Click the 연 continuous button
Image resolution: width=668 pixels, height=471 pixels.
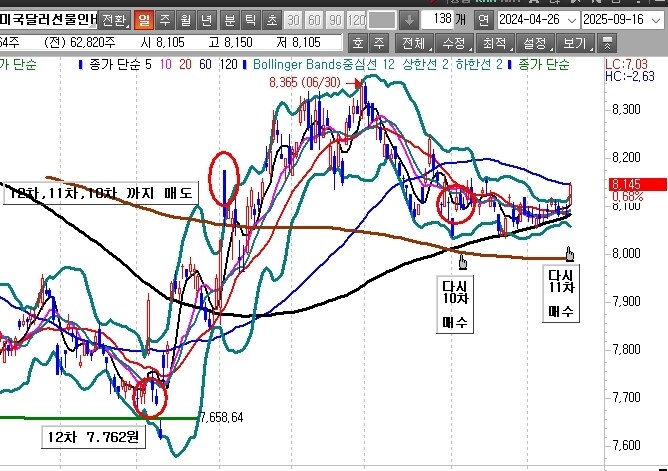[x=484, y=20]
